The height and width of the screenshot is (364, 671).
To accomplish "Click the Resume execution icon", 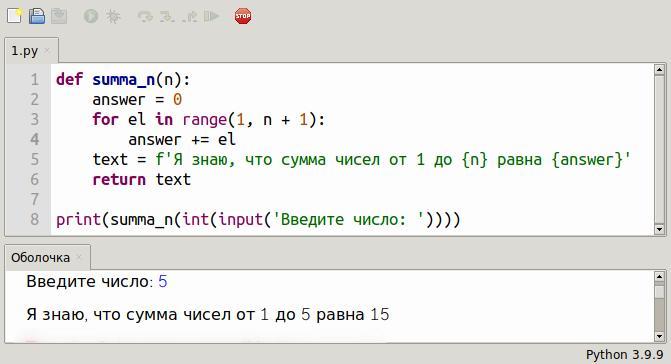I will coord(211,17).
